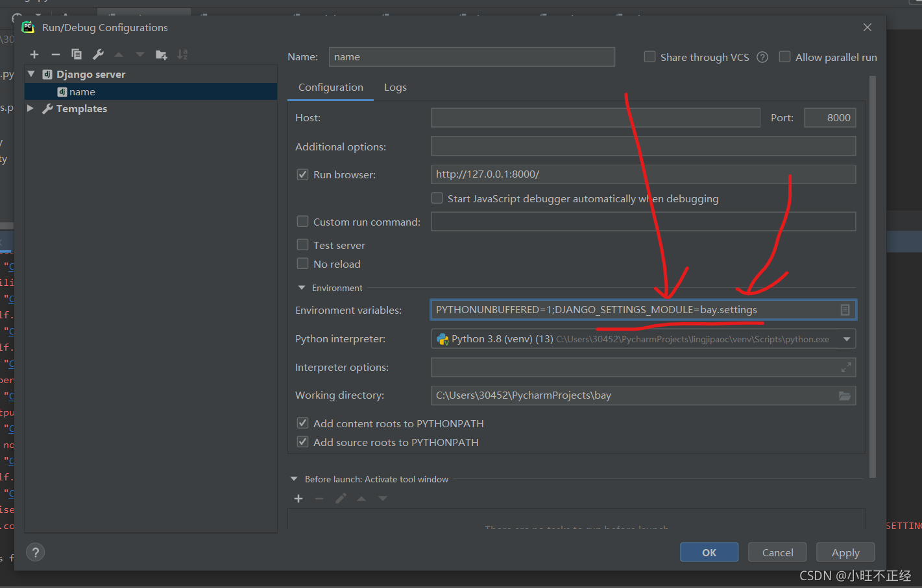
Task: Click the Cancel button
Action: point(777,552)
